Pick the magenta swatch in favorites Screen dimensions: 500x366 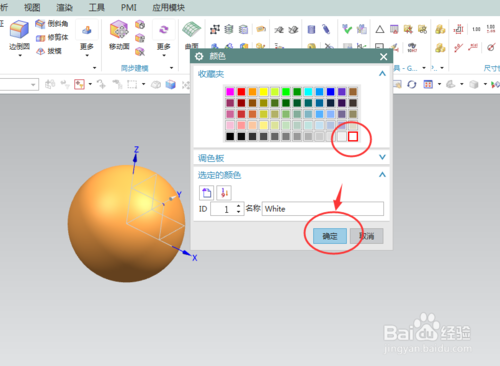click(230, 91)
